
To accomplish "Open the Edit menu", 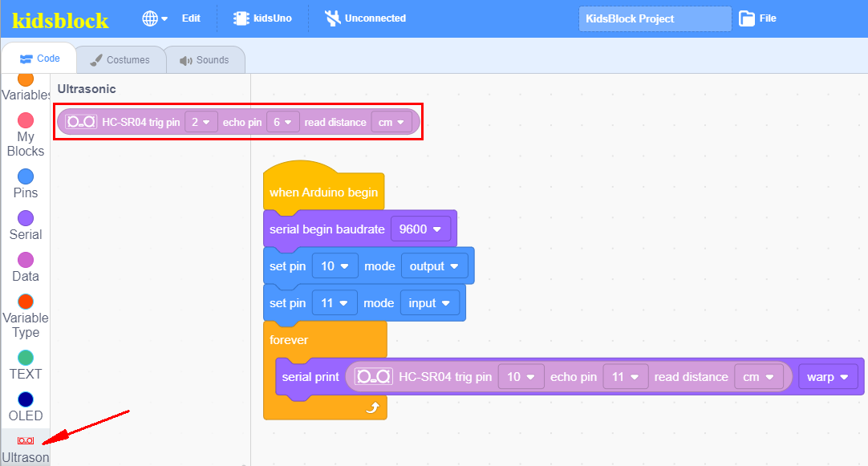I will (191, 18).
